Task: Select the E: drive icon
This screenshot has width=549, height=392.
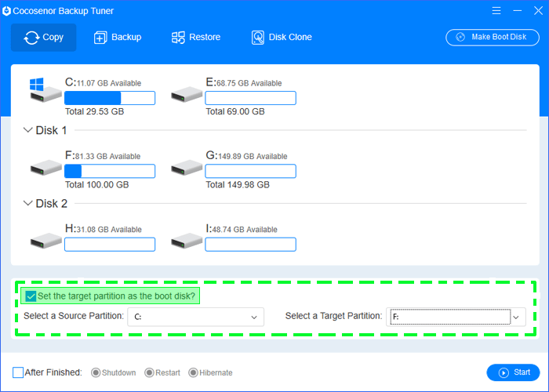Action: coord(187,95)
